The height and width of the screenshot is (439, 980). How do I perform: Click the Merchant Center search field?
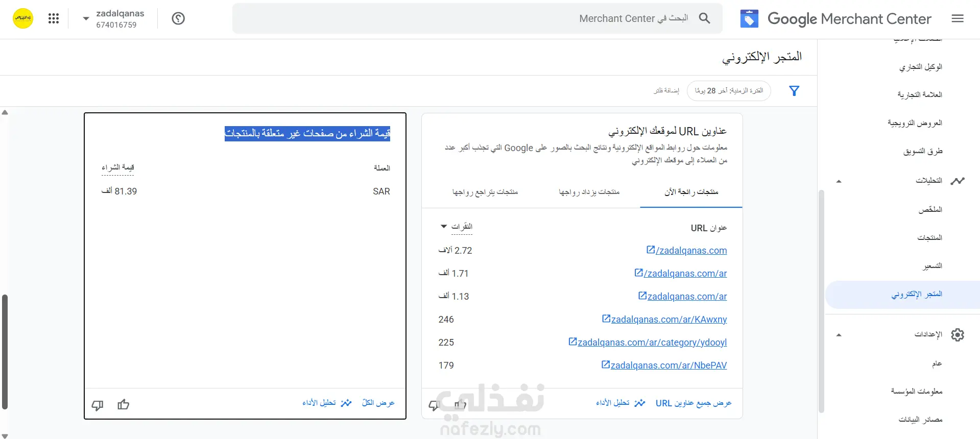pos(477,18)
